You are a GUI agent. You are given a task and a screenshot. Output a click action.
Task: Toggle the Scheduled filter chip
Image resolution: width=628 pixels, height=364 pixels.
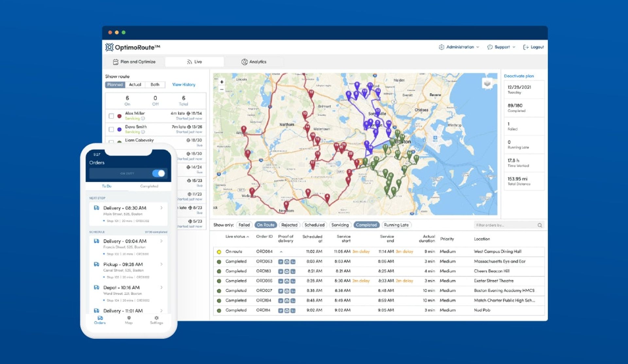[x=314, y=225]
